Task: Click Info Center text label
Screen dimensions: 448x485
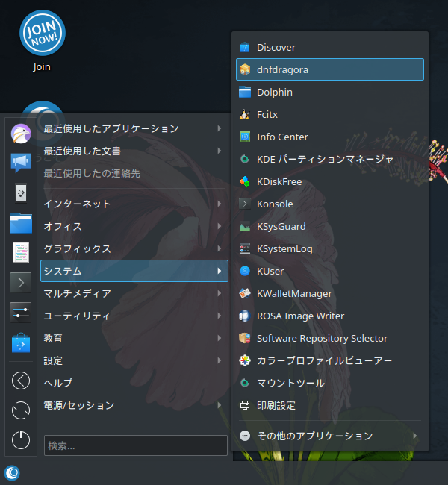Action: [282, 137]
